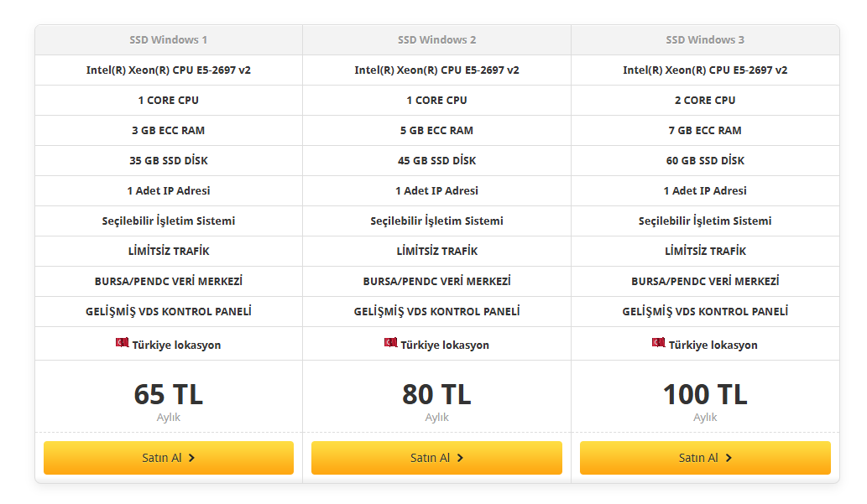Click the arrow chevron on third Satın Al button
867x504 pixels.
coord(729,458)
